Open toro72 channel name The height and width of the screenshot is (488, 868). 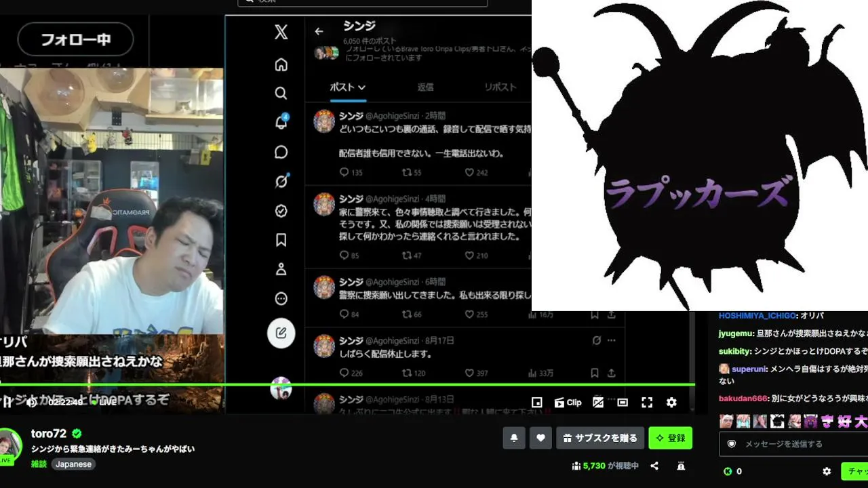49,434
